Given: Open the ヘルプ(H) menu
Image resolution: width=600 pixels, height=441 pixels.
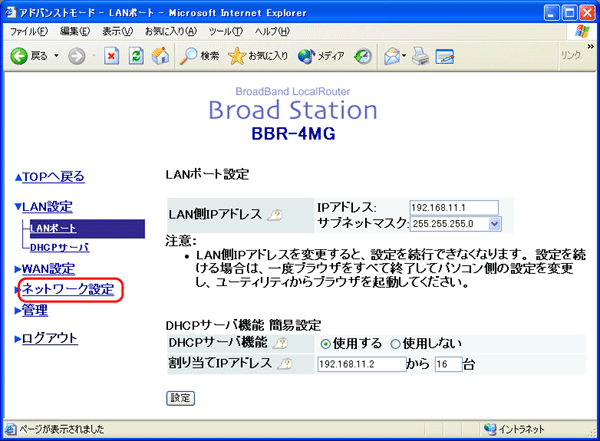Looking at the screenshot, I should click(272, 31).
